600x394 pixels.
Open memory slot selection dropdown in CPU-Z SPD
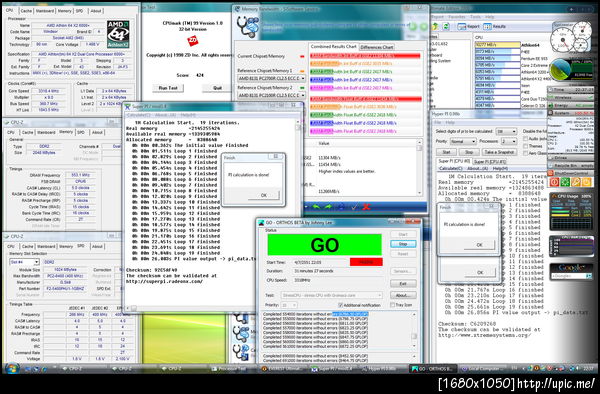pos(24,262)
